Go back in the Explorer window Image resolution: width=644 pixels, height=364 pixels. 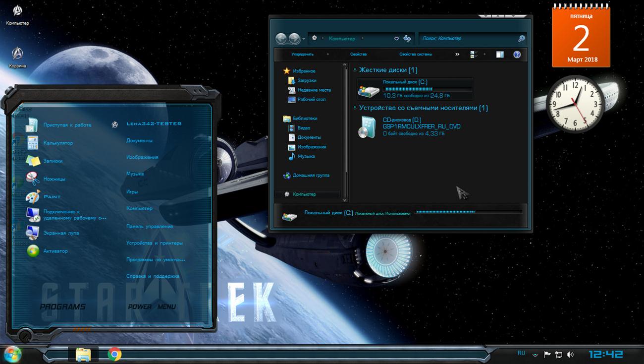tap(281, 39)
